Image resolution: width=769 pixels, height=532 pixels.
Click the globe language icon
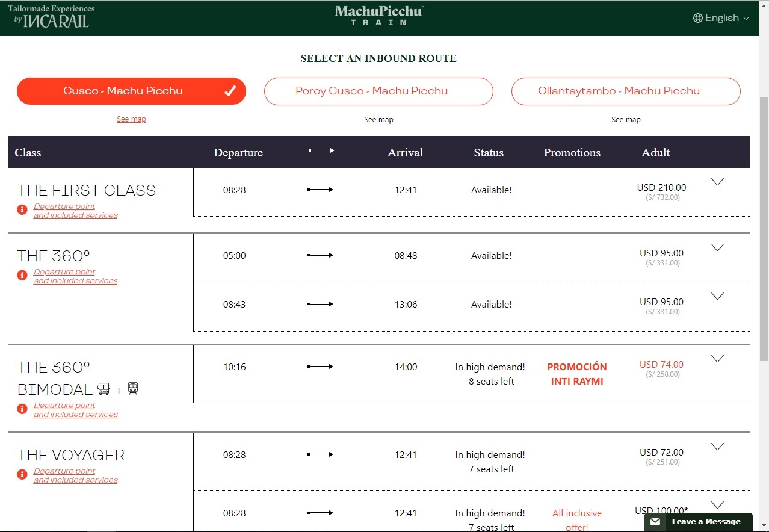tap(698, 18)
